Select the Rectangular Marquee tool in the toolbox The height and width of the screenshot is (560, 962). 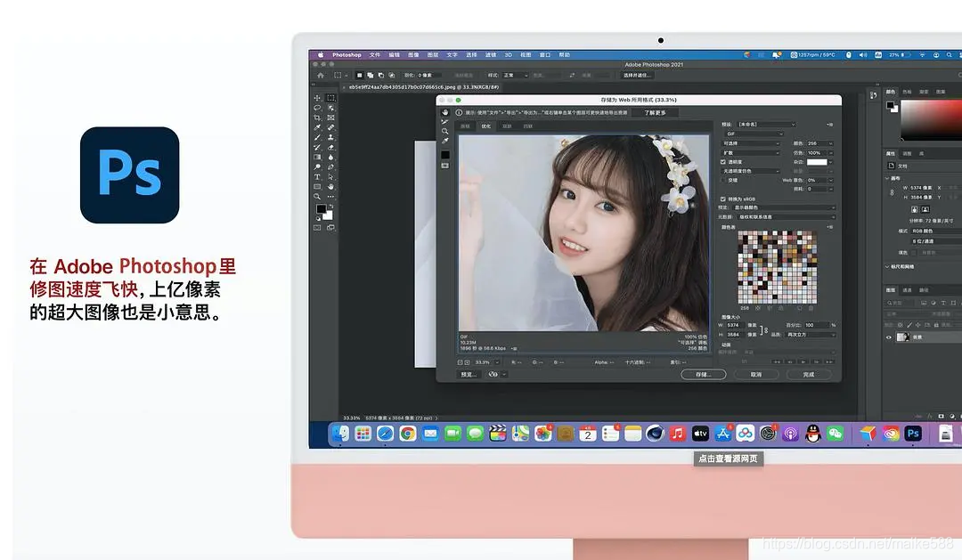330,98
